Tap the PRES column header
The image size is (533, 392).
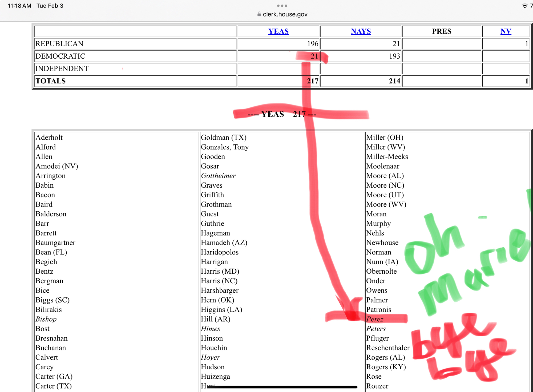click(x=441, y=31)
